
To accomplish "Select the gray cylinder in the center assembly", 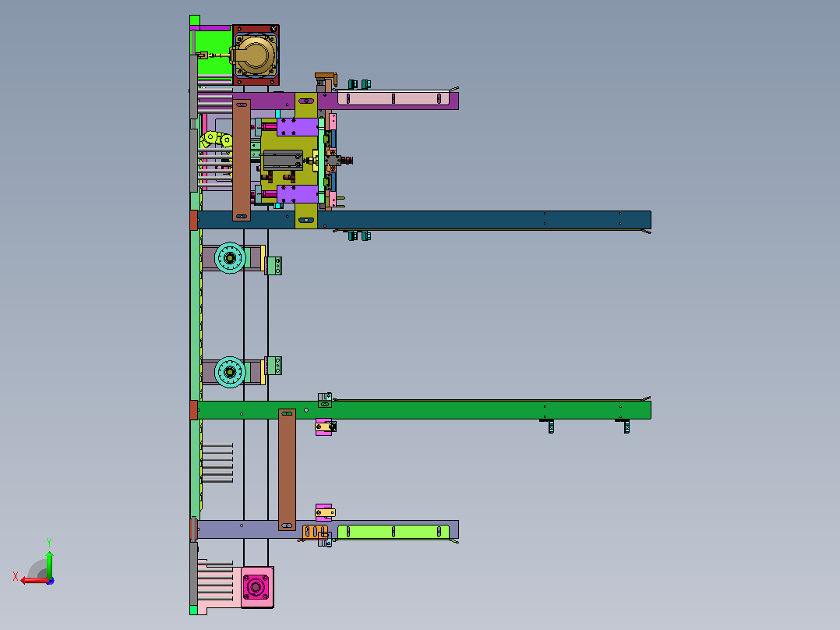I will pyautogui.click(x=282, y=161).
